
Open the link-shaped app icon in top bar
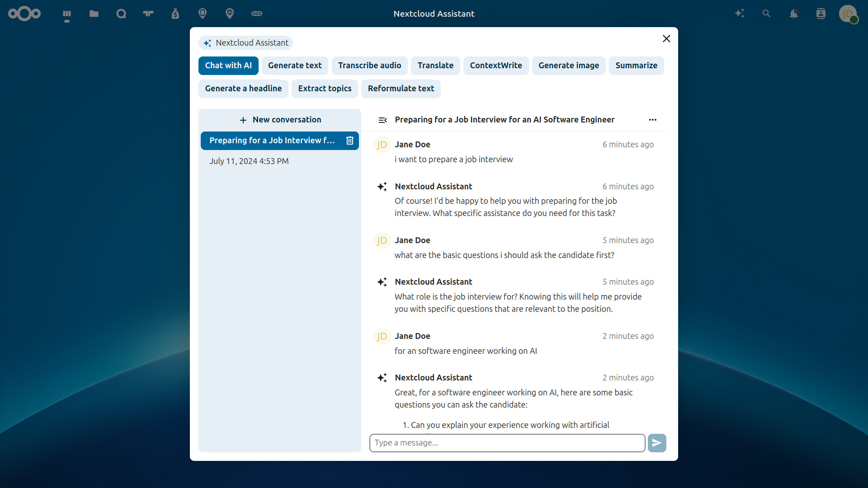pos(257,14)
